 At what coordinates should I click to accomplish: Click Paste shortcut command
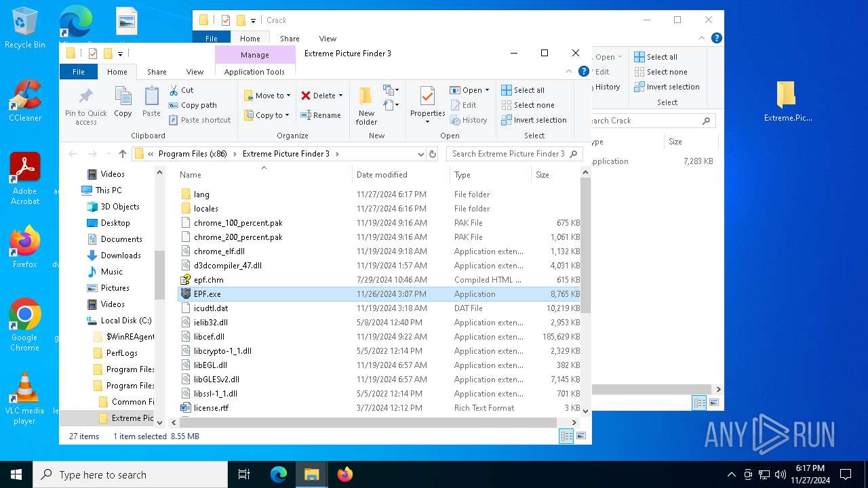[x=199, y=120]
